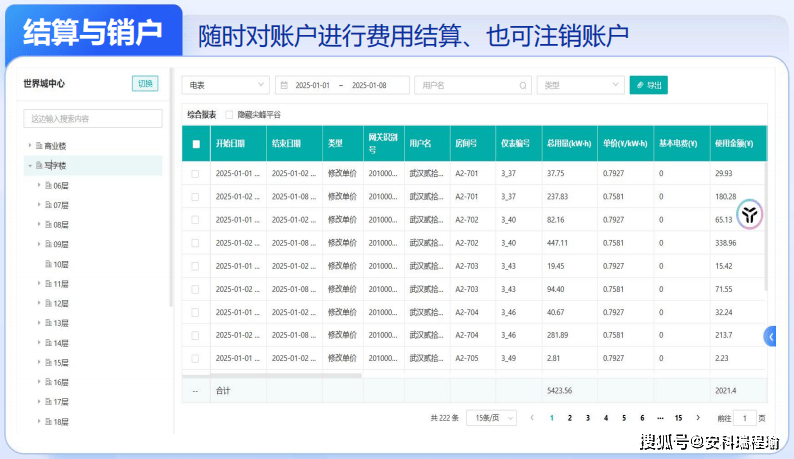
Task: Expand the 商业楼 tree node arrow
Action: coord(29,146)
